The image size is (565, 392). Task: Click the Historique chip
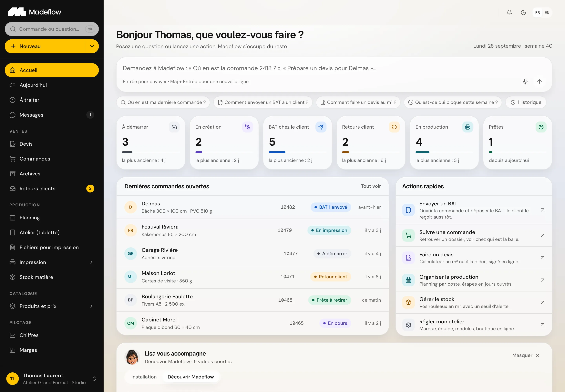click(x=526, y=103)
